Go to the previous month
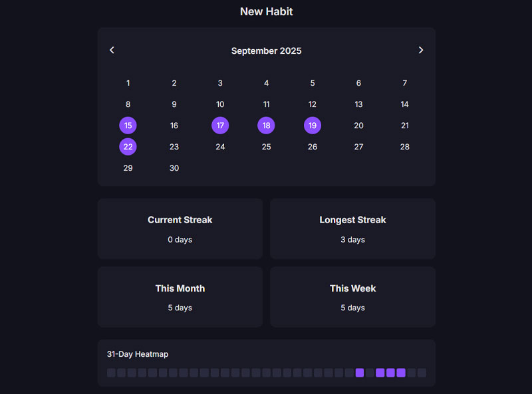This screenshot has width=532, height=394. pyautogui.click(x=112, y=50)
